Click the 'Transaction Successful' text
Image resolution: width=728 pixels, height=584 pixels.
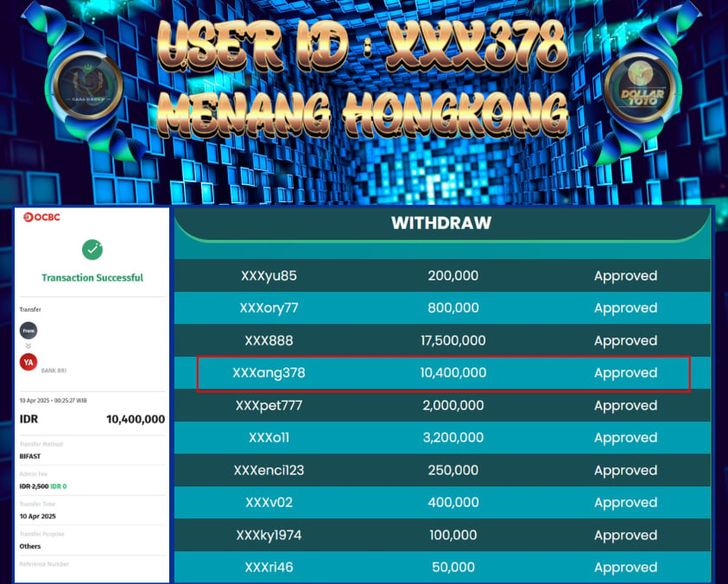coord(92,278)
